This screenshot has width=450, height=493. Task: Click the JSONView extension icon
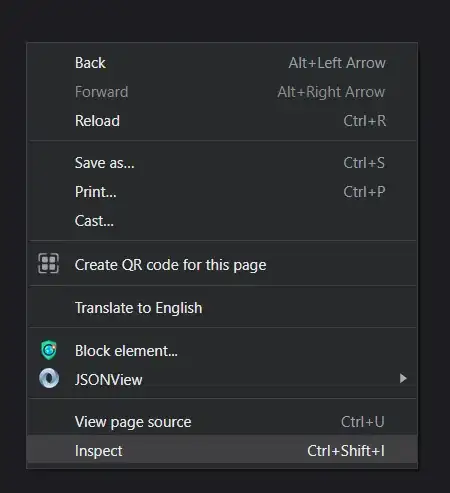pyautogui.click(x=49, y=378)
